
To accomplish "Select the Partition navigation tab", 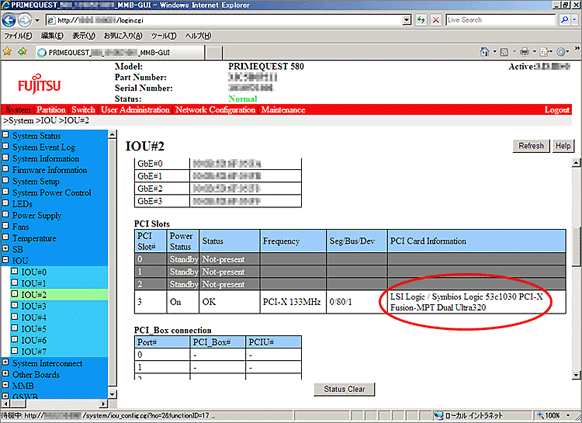I will point(51,109).
